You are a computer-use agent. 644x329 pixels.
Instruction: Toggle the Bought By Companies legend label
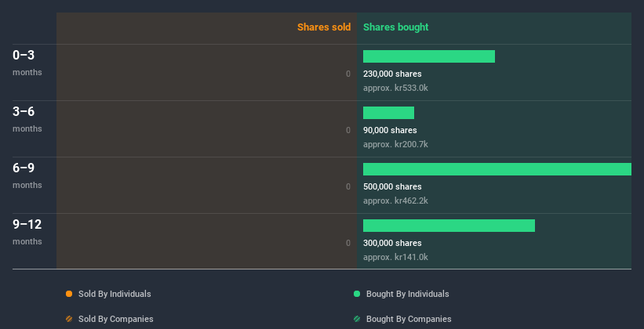pyautogui.click(x=409, y=319)
